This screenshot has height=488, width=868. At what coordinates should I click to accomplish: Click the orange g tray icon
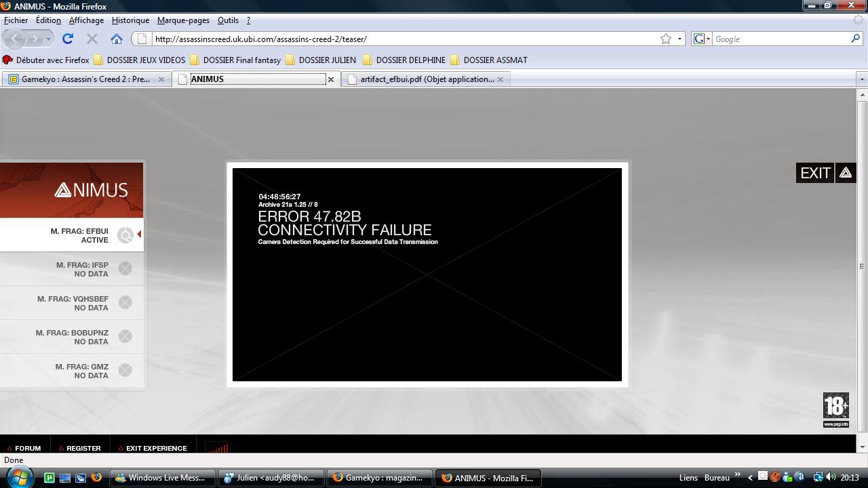(774, 477)
